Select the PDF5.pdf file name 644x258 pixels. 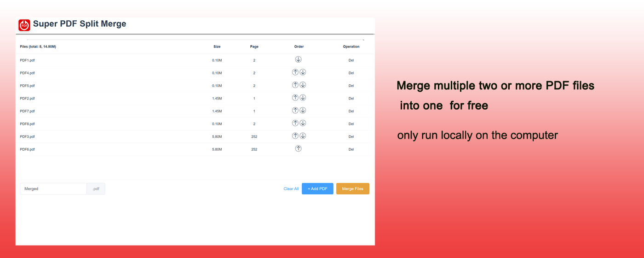tap(28, 86)
